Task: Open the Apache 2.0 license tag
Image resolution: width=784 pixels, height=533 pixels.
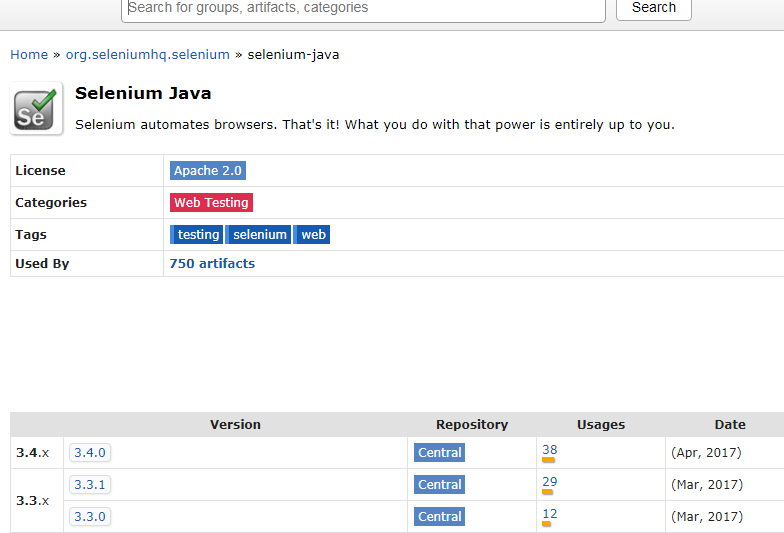Action: pos(208,170)
